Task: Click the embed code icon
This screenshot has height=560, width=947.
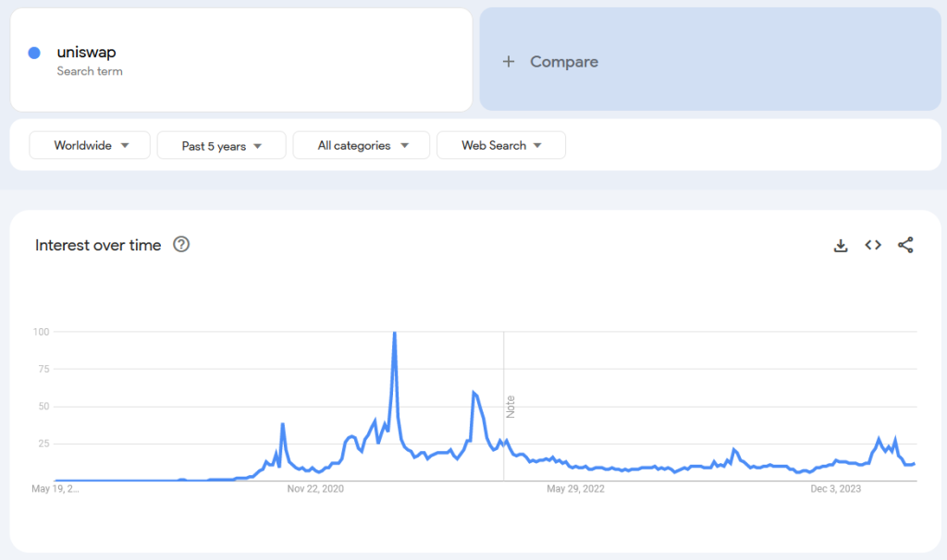Action: coord(873,245)
